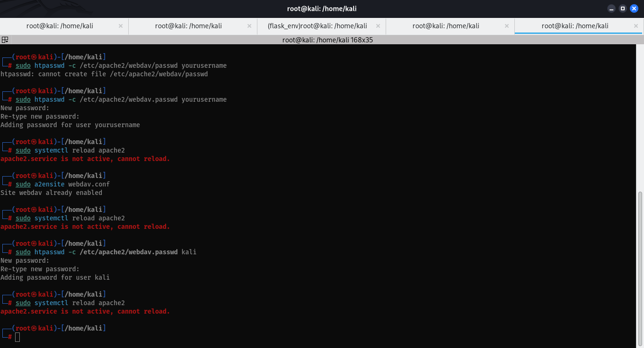The width and height of the screenshot is (644, 348).
Task: Close the active fifth terminal tab
Action: click(636, 26)
